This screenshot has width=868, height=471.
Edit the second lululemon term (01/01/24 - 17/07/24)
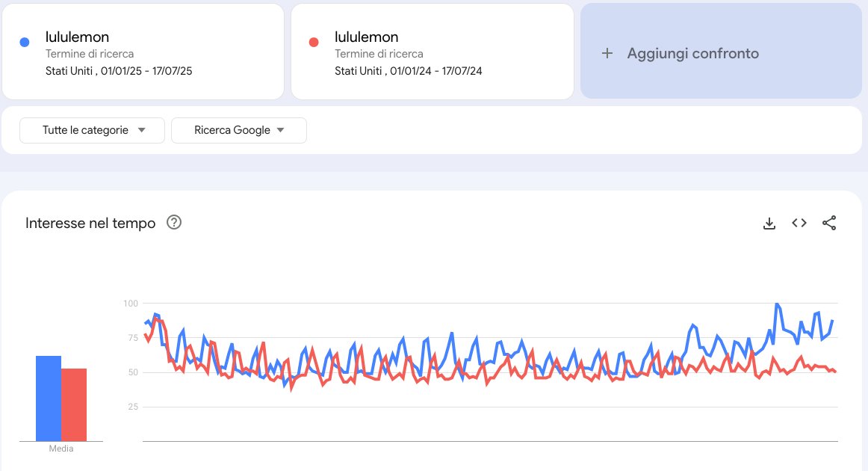[433, 52]
